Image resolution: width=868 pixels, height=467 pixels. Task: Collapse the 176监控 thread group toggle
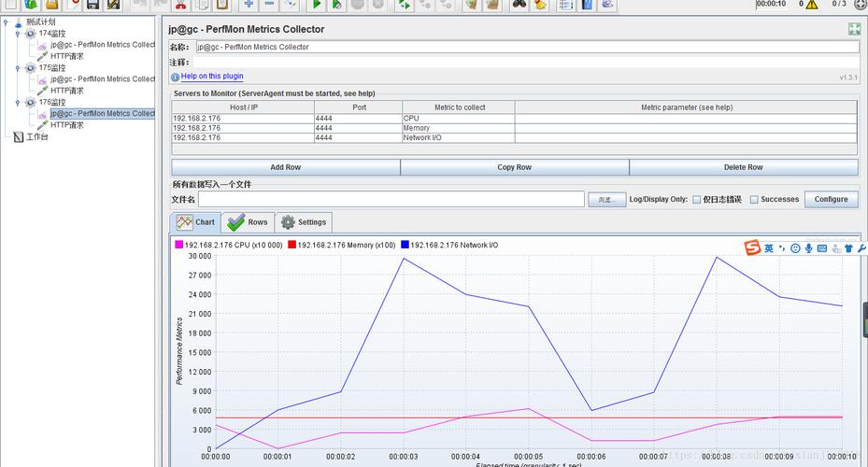(19, 103)
